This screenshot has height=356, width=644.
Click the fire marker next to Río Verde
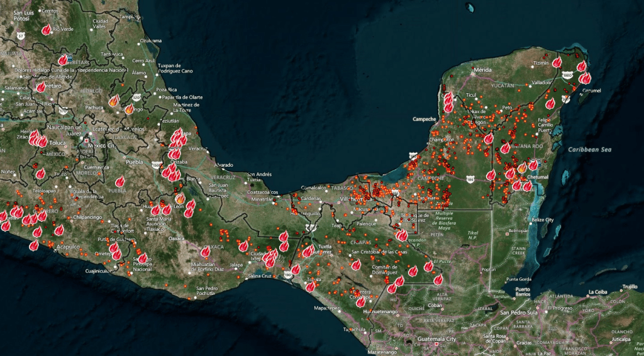(x=47, y=30)
